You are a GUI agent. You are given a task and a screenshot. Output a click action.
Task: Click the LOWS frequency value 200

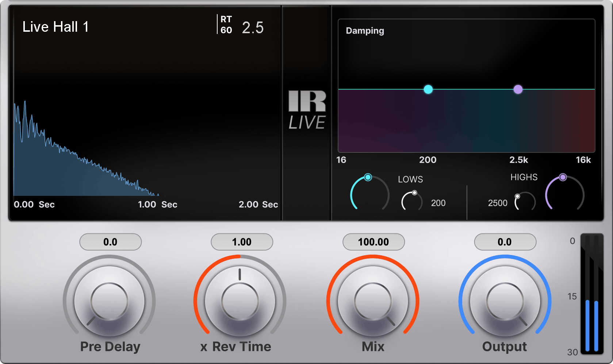click(x=438, y=203)
